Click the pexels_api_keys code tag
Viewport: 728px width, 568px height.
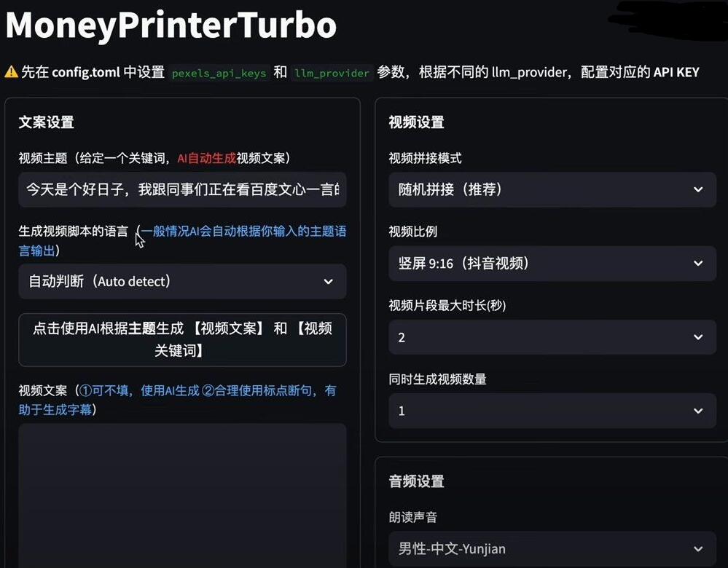coord(219,73)
